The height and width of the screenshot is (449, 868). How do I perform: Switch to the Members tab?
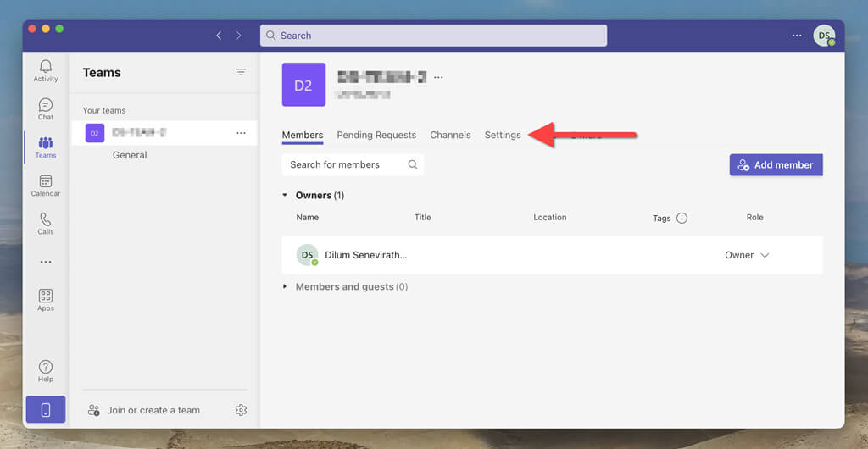303,135
